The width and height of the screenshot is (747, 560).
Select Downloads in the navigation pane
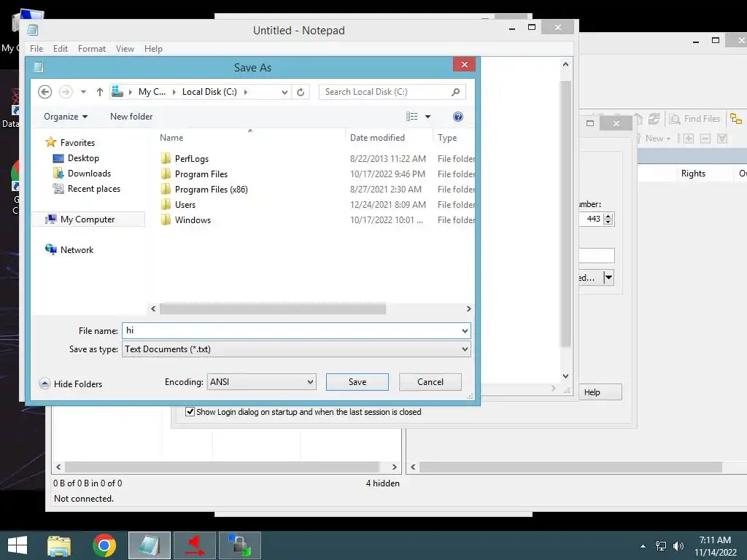82,174
